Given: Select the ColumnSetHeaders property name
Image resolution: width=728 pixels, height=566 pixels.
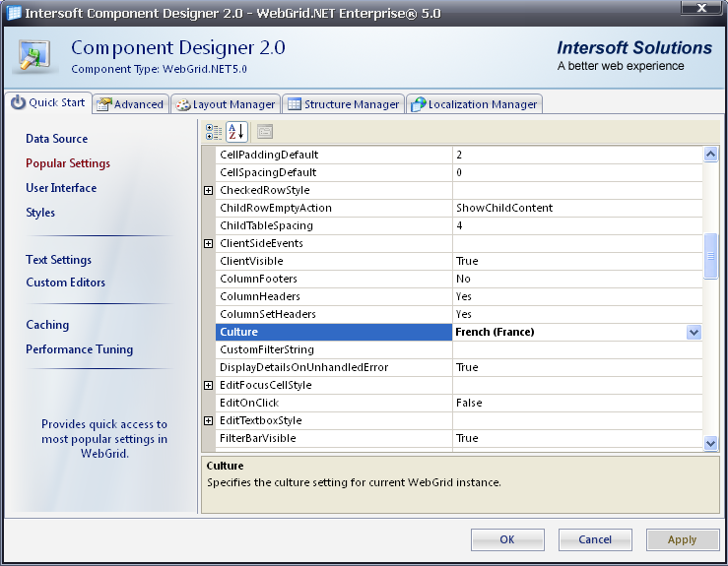Looking at the screenshot, I should (268, 314).
